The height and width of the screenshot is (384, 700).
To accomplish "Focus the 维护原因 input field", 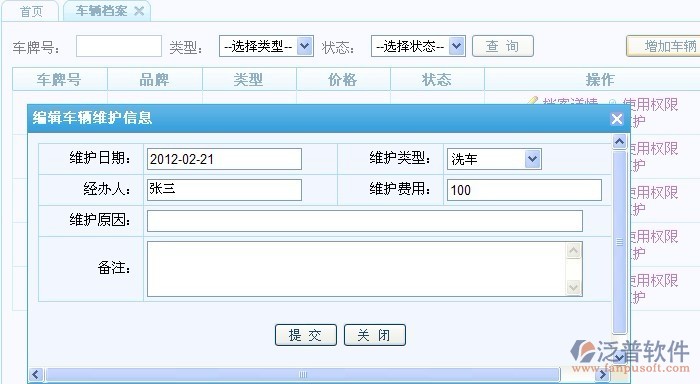I will click(365, 221).
